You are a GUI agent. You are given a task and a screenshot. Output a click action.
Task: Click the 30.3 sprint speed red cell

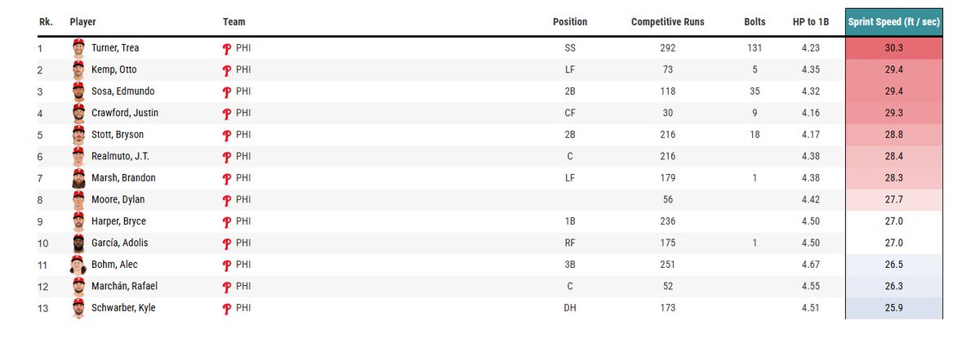click(894, 48)
